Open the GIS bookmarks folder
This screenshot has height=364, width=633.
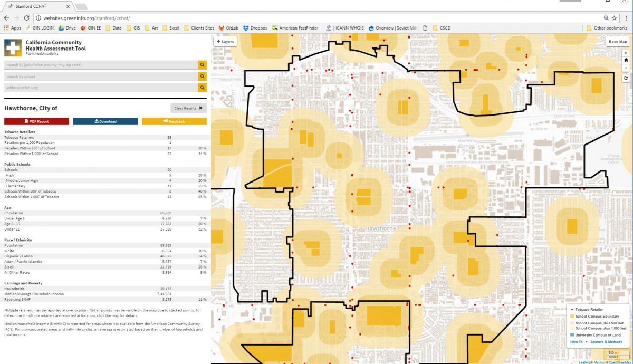tap(135, 28)
